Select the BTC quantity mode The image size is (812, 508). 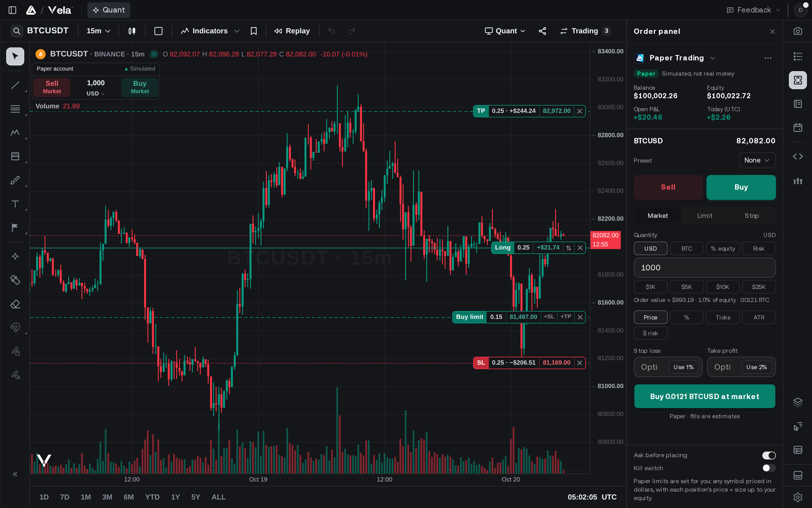[x=687, y=249]
